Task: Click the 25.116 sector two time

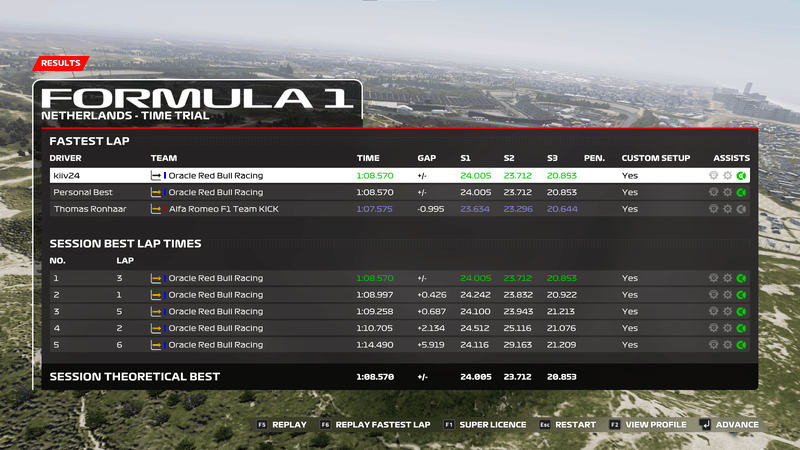Action: [517, 328]
